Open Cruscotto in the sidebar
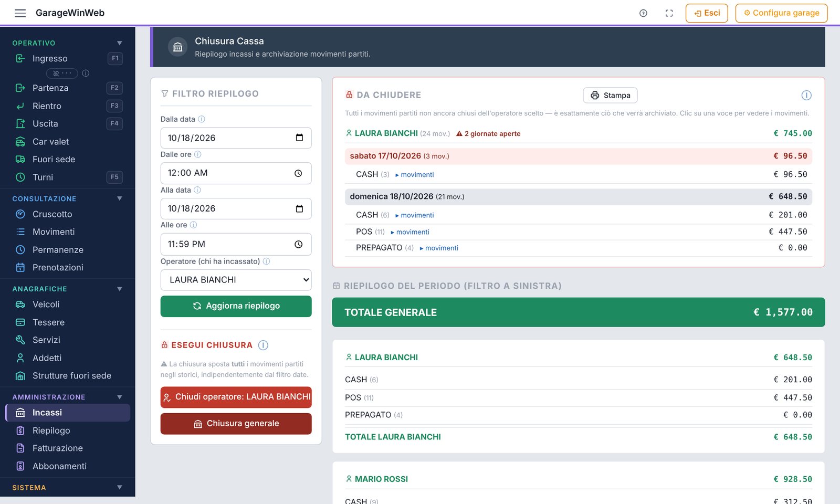The width and height of the screenshot is (840, 504). pos(68,214)
